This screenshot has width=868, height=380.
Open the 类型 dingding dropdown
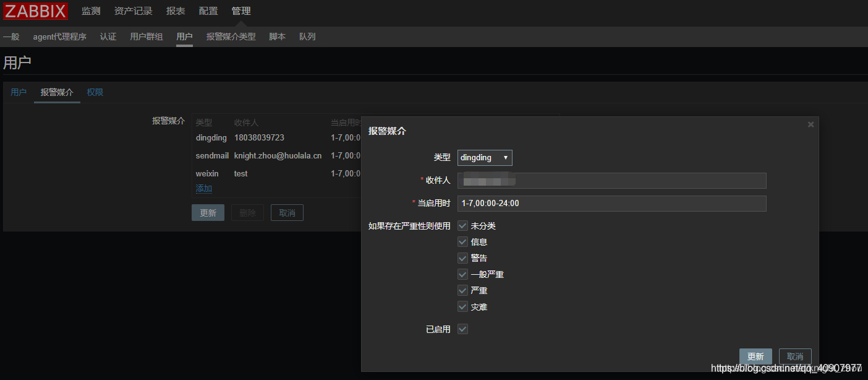coord(485,158)
